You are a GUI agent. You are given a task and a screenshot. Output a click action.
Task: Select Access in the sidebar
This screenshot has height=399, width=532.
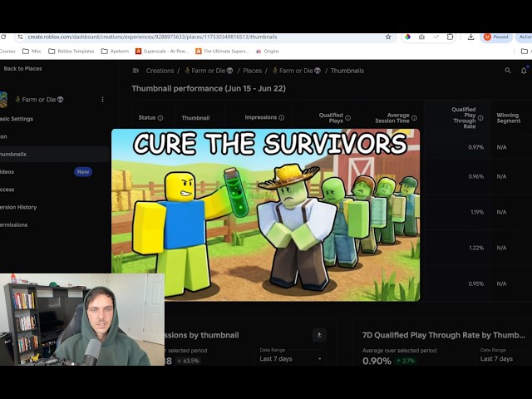tap(7, 190)
